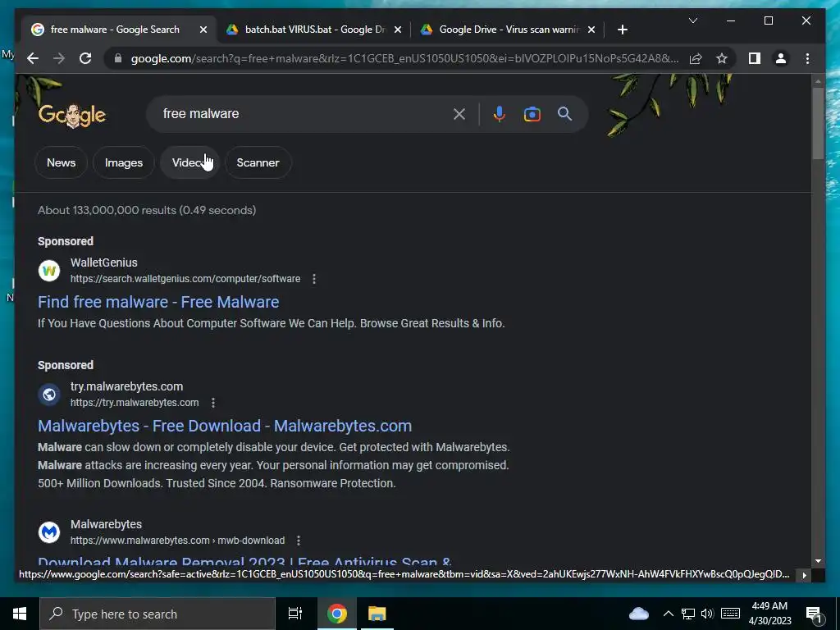Click the About 133,000,000 results text
The height and width of the screenshot is (630, 840).
tap(147, 210)
